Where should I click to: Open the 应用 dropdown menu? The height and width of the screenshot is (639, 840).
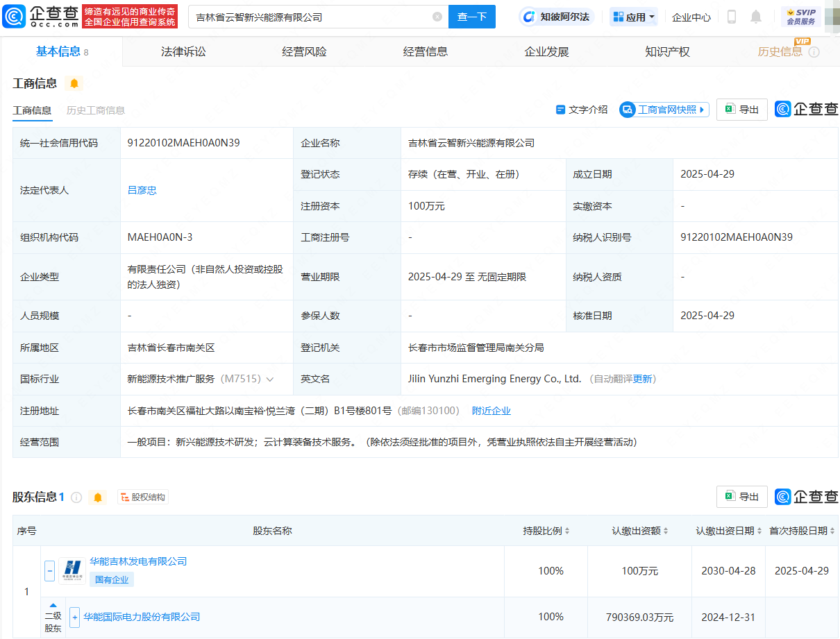pos(634,17)
